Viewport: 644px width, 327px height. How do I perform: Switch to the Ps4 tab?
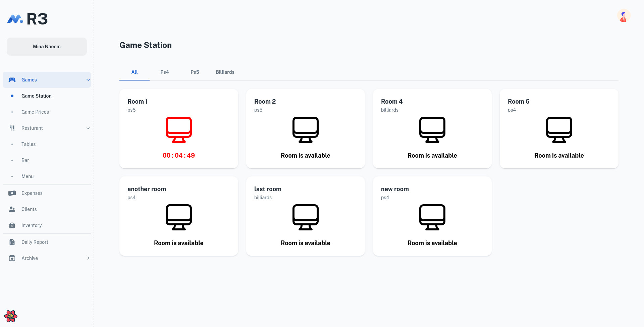164,72
